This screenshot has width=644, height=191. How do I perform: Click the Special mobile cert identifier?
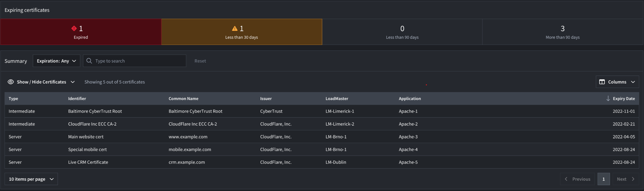[87, 149]
